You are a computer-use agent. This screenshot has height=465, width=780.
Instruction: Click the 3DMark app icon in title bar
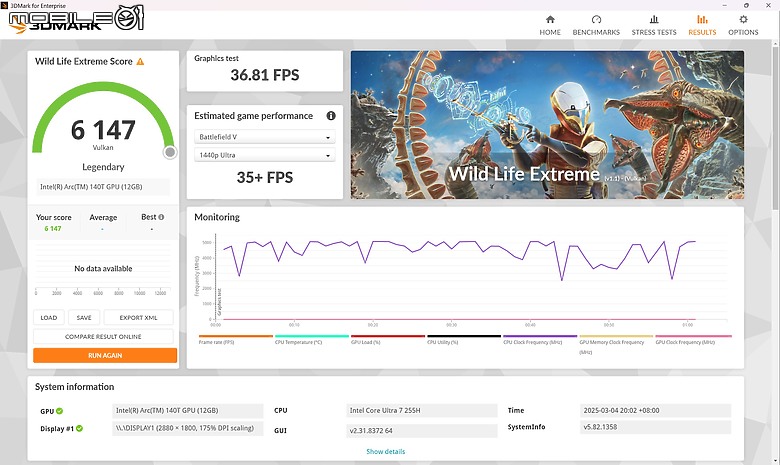[4, 5]
